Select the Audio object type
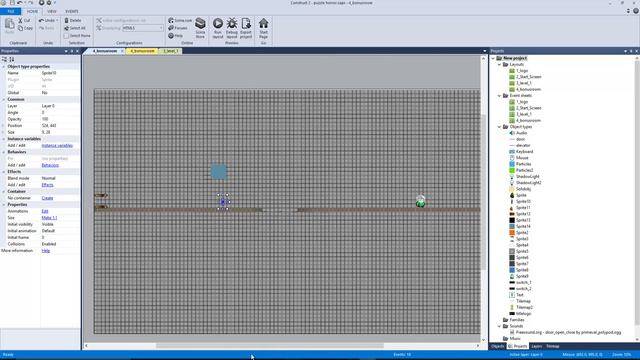 [x=521, y=133]
